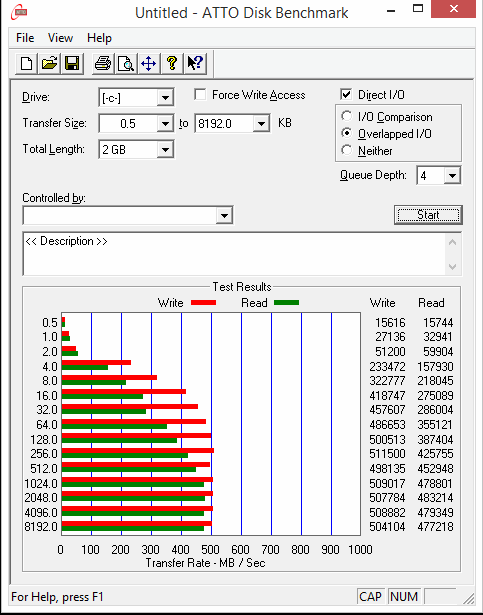
Task: Click the Description scrollbar up arrow
Action: (x=452, y=242)
